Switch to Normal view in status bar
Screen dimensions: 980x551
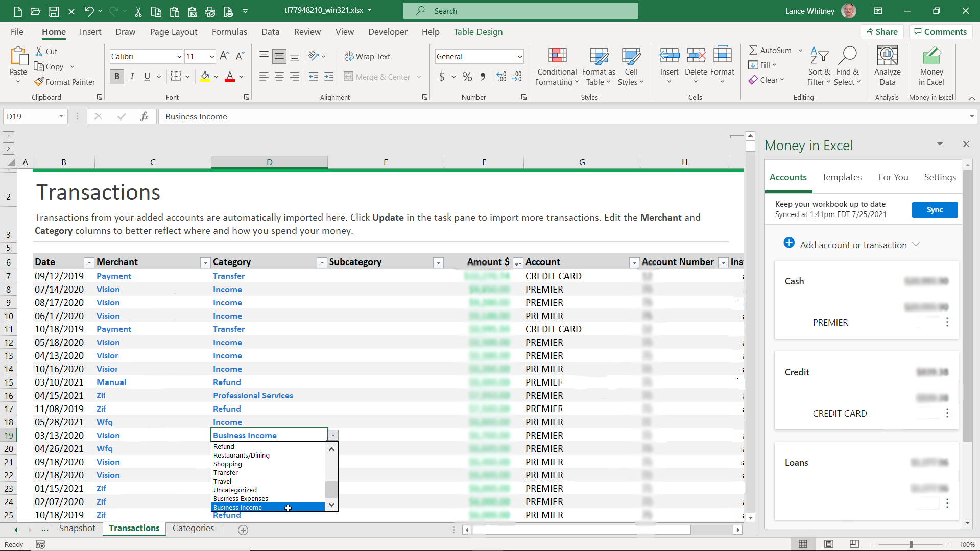click(803, 544)
